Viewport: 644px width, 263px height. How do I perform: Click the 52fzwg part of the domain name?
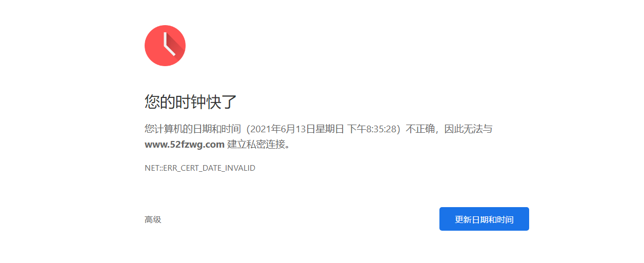pyautogui.click(x=190, y=144)
